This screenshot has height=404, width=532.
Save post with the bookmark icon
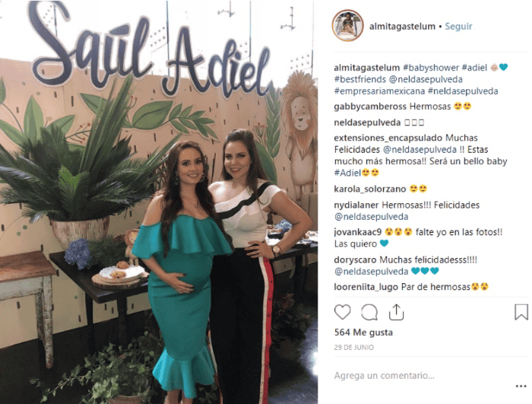[521, 312]
